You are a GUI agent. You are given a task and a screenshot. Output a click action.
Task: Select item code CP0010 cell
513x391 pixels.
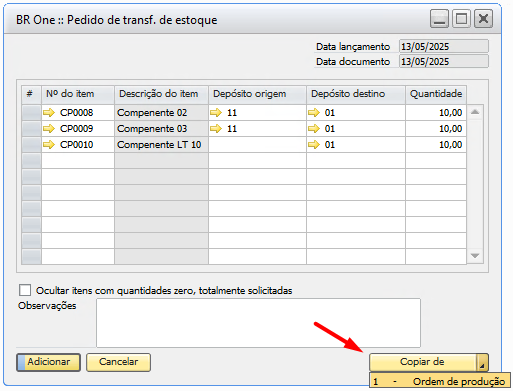(78, 145)
